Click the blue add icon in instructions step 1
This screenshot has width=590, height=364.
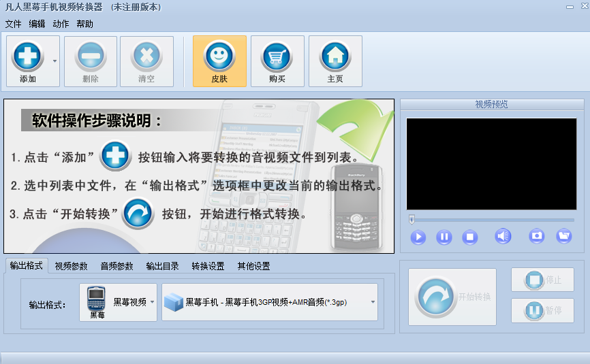pyautogui.click(x=116, y=156)
